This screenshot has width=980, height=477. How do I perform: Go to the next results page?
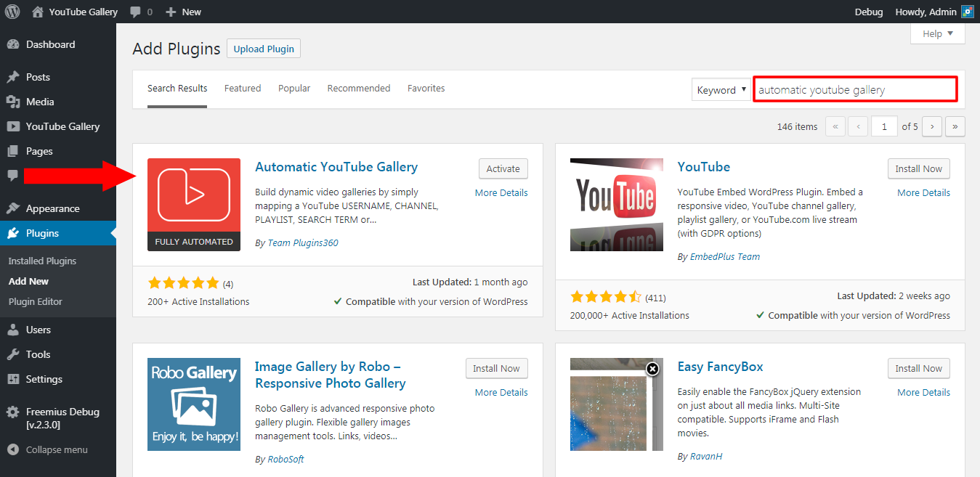pos(932,126)
